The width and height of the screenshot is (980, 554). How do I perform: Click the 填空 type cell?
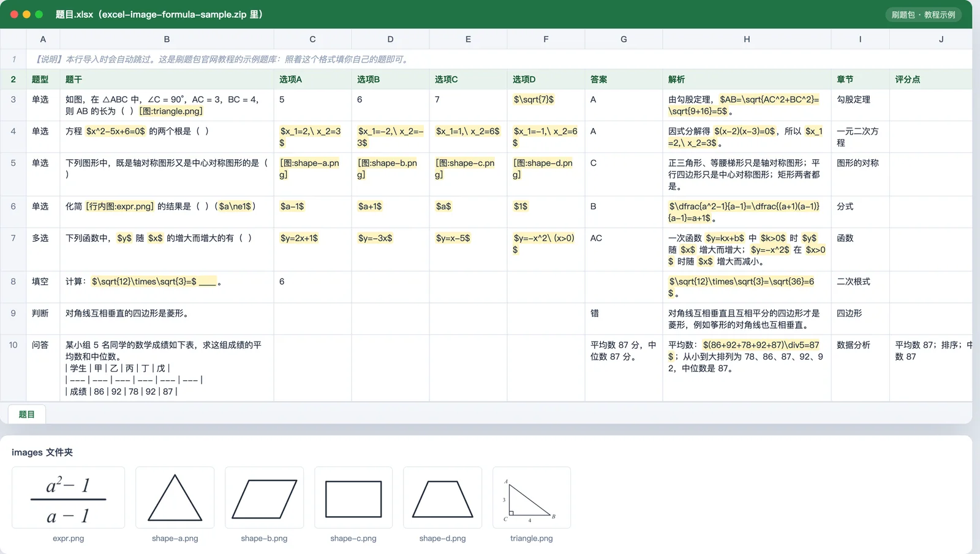[43, 287]
